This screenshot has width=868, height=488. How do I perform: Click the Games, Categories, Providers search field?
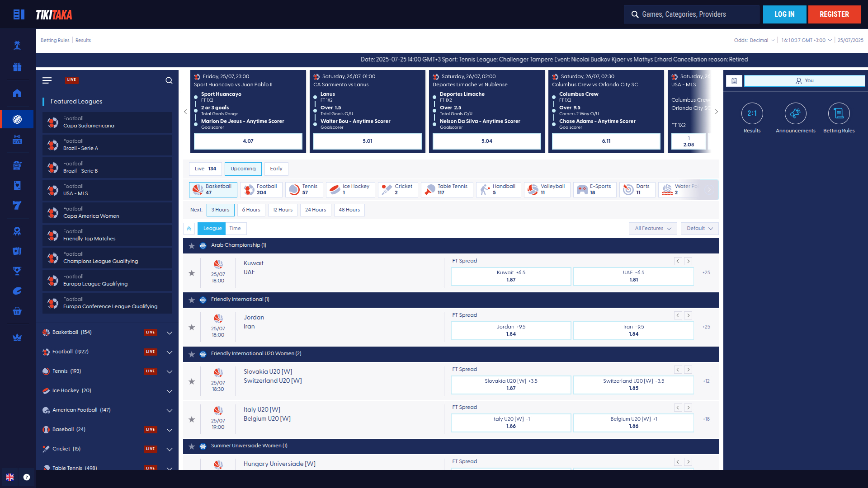(x=692, y=14)
